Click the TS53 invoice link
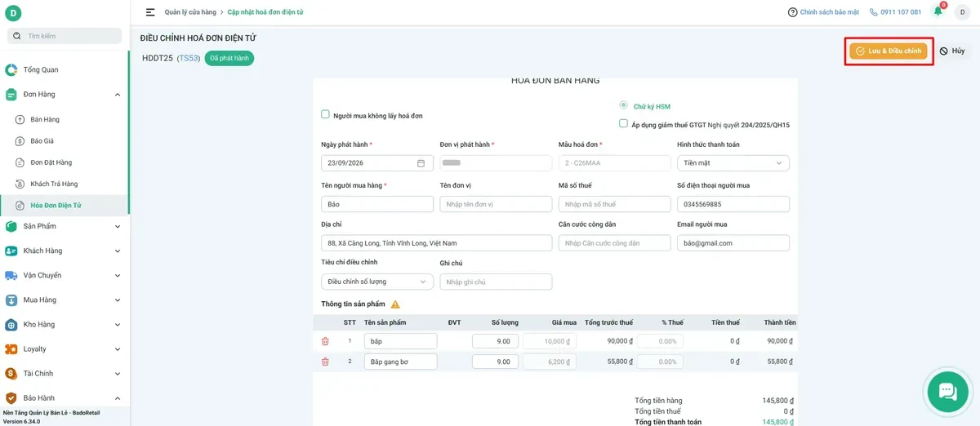980x426 pixels. click(x=189, y=58)
